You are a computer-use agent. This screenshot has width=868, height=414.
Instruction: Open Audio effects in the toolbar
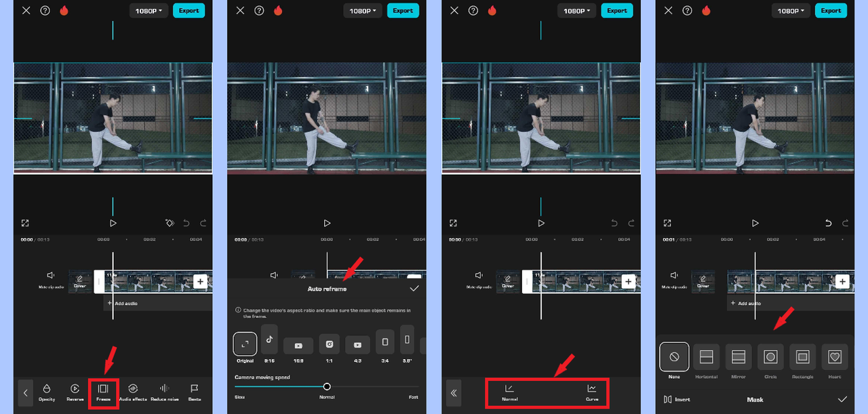133,392
